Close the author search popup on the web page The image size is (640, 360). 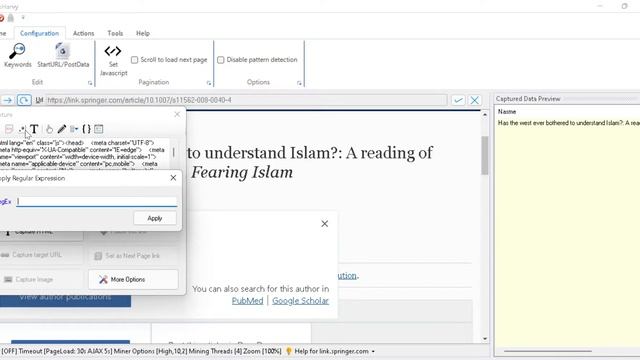coord(324,224)
